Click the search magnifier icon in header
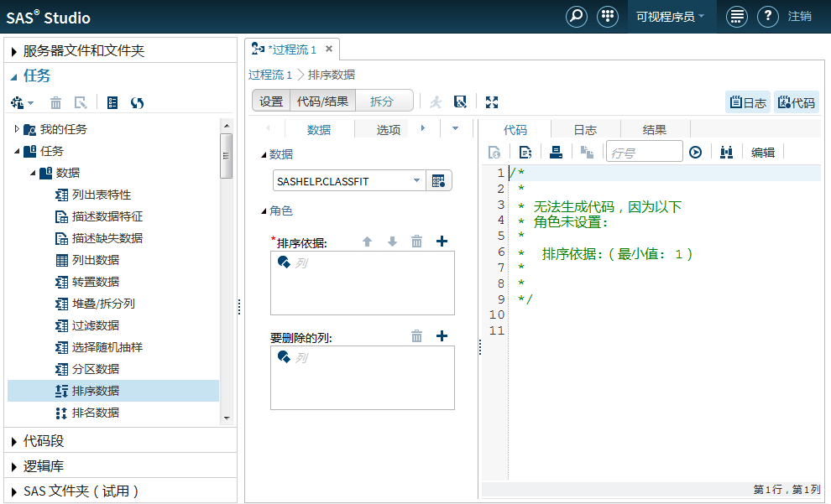This screenshot has height=504, width=831. (576, 17)
